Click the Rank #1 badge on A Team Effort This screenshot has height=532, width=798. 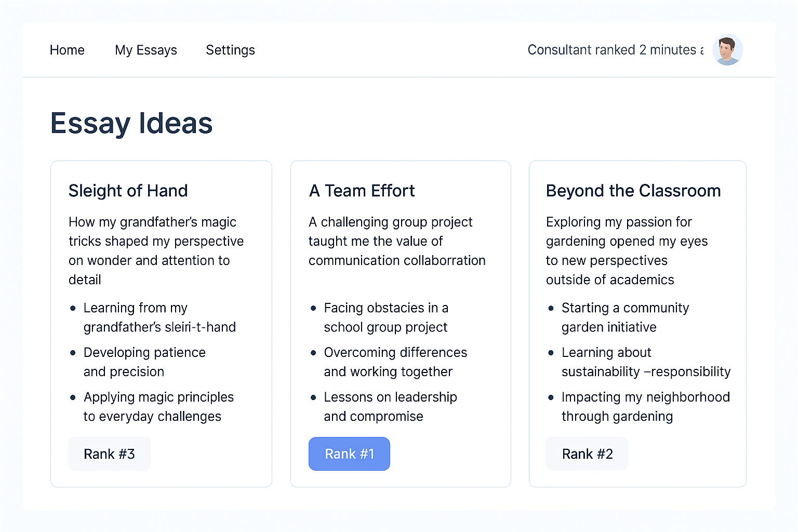point(349,454)
